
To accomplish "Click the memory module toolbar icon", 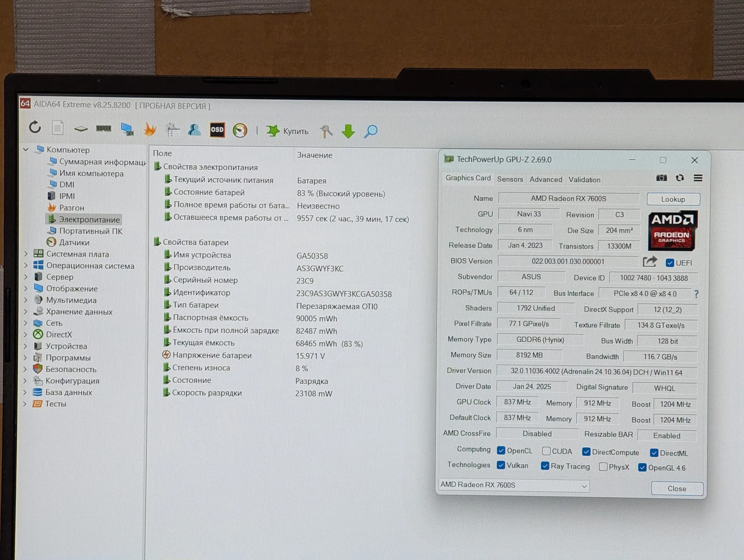I will [103, 129].
